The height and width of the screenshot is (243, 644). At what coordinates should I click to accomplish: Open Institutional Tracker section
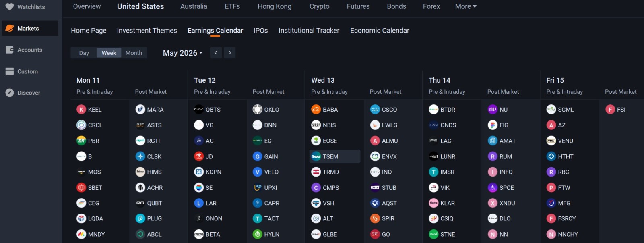309,31
